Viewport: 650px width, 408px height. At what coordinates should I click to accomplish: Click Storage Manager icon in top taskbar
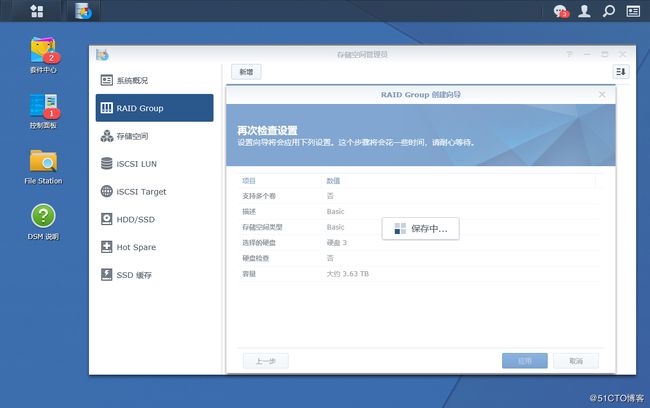pos(84,11)
